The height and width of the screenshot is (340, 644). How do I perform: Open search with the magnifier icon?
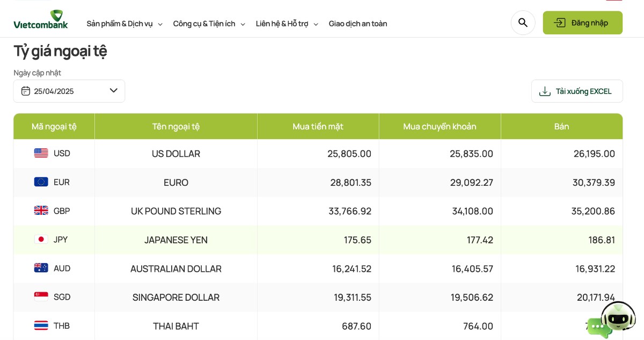(523, 23)
